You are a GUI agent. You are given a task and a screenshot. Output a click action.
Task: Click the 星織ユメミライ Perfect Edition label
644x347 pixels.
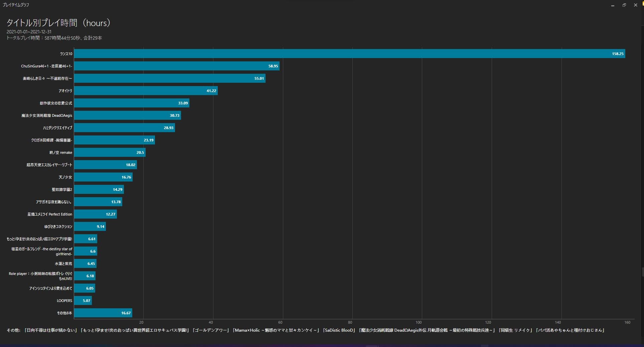tap(50, 214)
